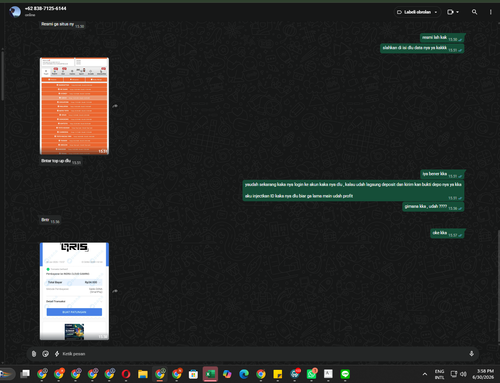Screen dimensions: 500x383
Task: Record a voice message with the microphone
Action: [x=471, y=354]
